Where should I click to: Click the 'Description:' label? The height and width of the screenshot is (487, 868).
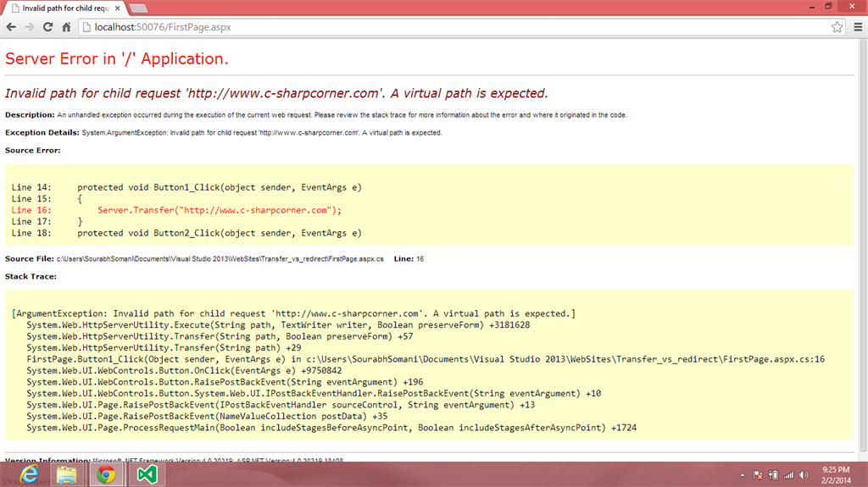(30, 115)
